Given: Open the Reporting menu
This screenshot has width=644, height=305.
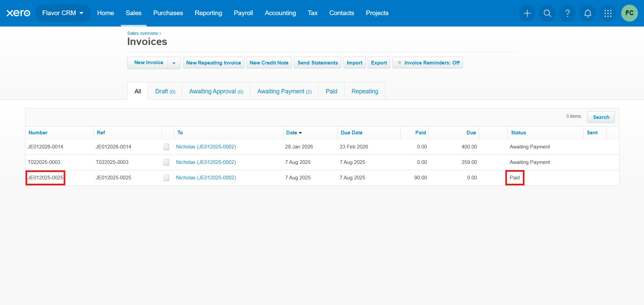Looking at the screenshot, I should pyautogui.click(x=208, y=13).
